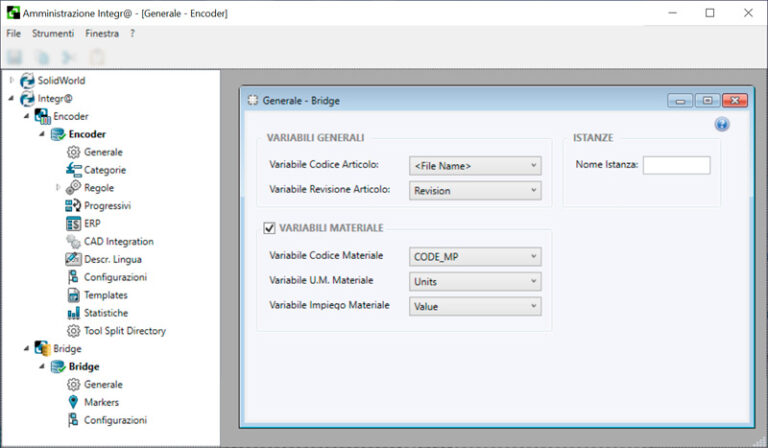The width and height of the screenshot is (768, 448).
Task: Click the blue help icon in panel
Action: pos(722,124)
